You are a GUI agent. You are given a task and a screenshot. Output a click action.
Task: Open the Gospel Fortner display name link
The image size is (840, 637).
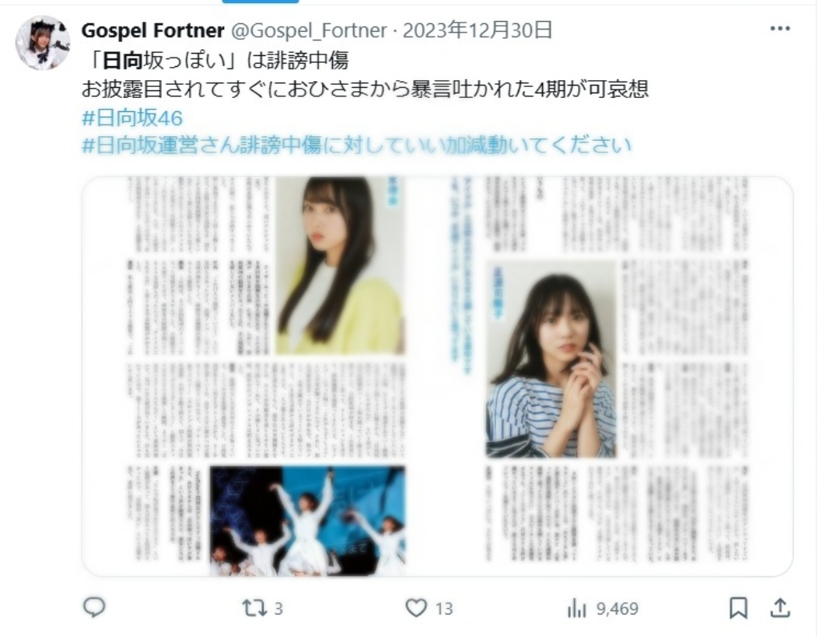tap(152, 30)
